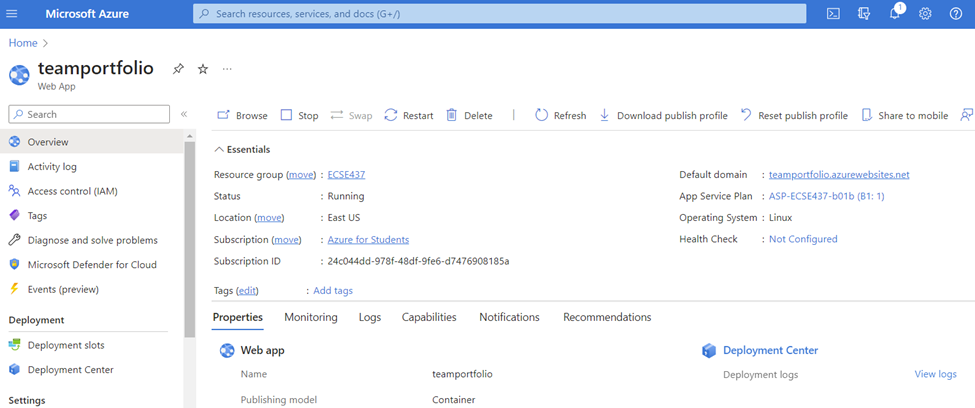Select Overview in the sidebar
Viewport: 975px width, 408px height.
click(92, 142)
